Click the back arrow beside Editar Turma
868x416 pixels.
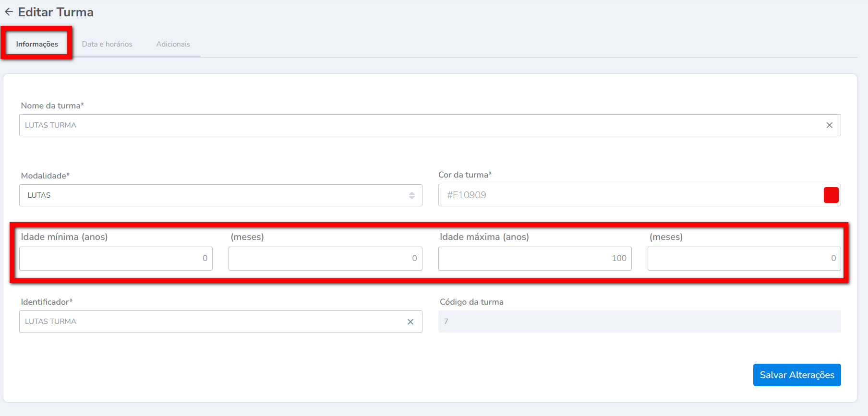click(9, 12)
